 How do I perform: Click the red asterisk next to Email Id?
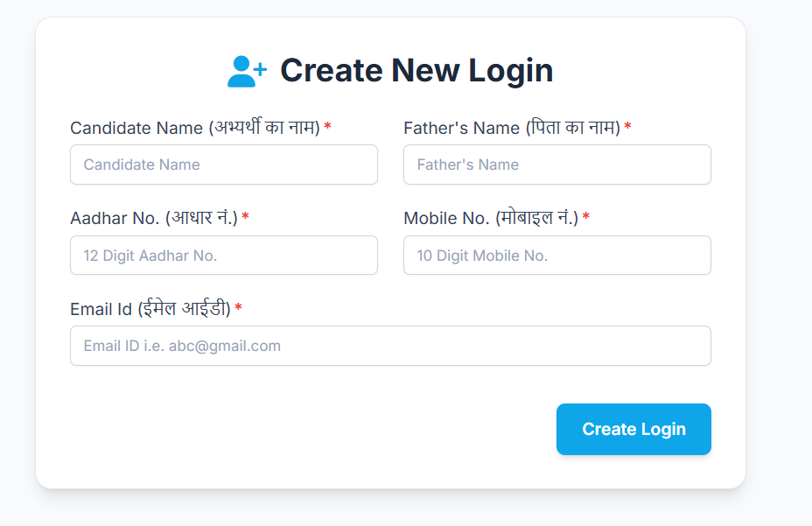pyautogui.click(x=236, y=309)
